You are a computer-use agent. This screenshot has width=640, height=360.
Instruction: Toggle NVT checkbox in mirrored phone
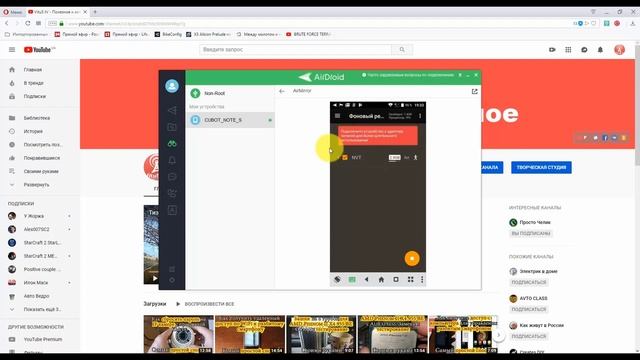[x=345, y=158]
